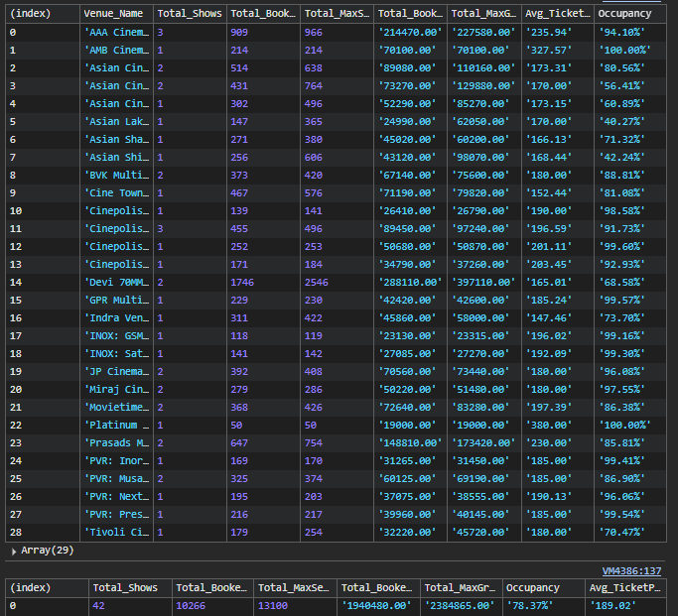Click the '173420.00' max gross value
This screenshot has width=678, height=616.
pyautogui.click(x=483, y=442)
